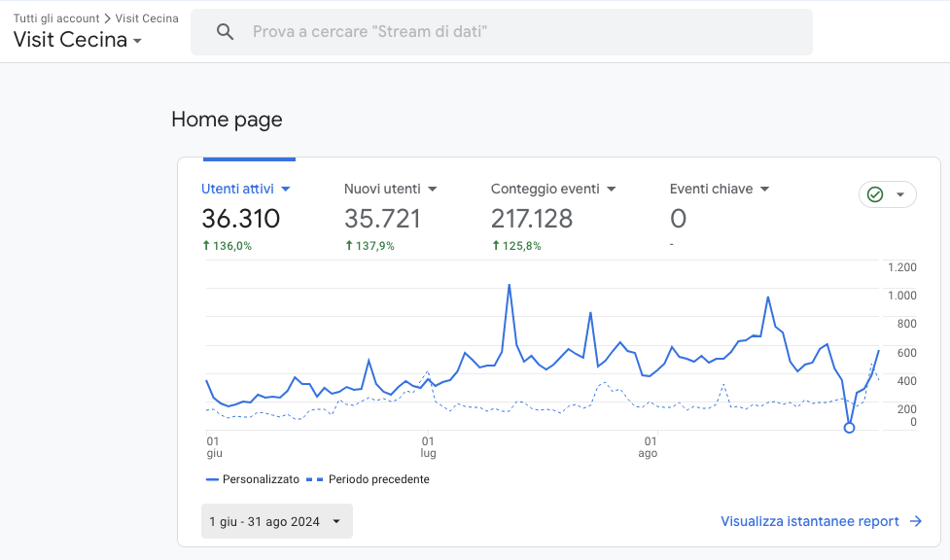Click the search field Prova a cercare

(502, 32)
